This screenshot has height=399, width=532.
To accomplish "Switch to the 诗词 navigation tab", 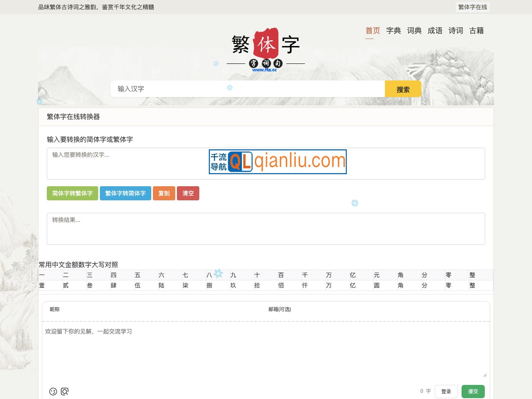I will click(x=456, y=31).
